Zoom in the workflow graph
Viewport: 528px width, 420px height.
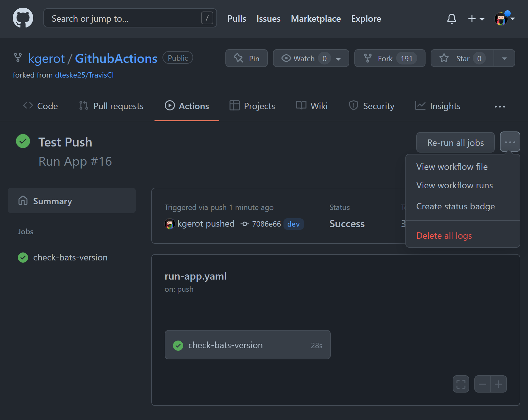(x=498, y=384)
